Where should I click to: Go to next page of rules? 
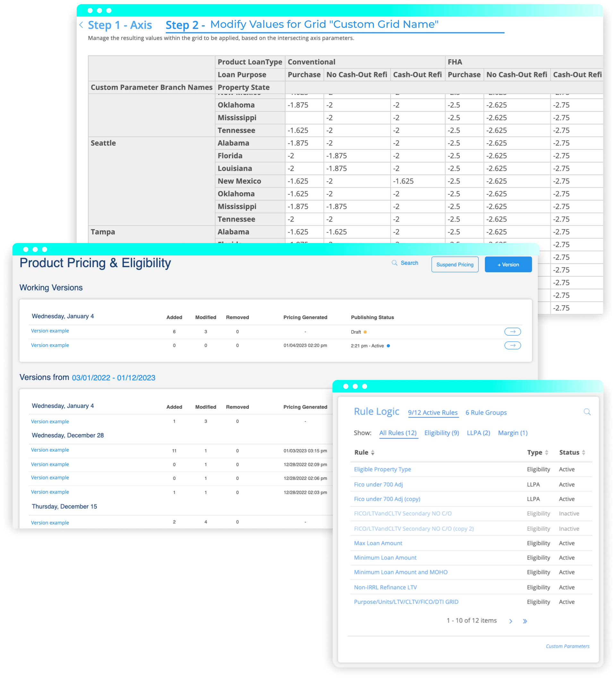point(510,621)
